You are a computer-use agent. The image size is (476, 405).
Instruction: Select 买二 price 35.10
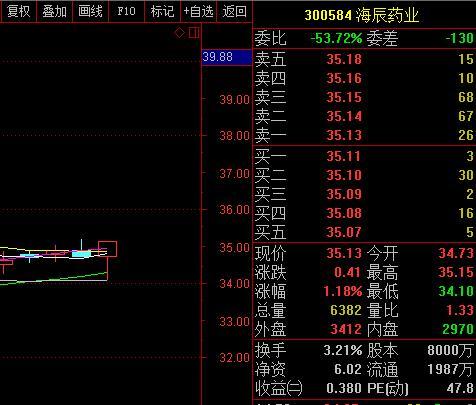click(x=344, y=175)
